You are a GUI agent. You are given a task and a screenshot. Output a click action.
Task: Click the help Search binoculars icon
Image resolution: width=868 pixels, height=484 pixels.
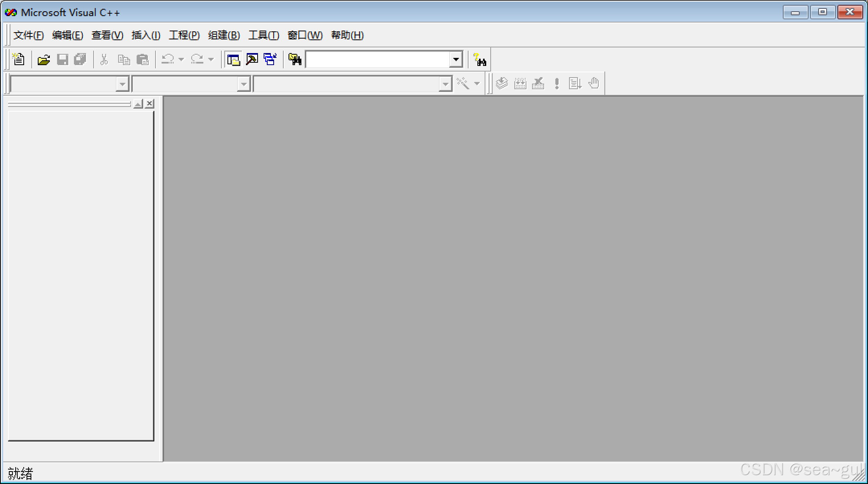(479, 59)
